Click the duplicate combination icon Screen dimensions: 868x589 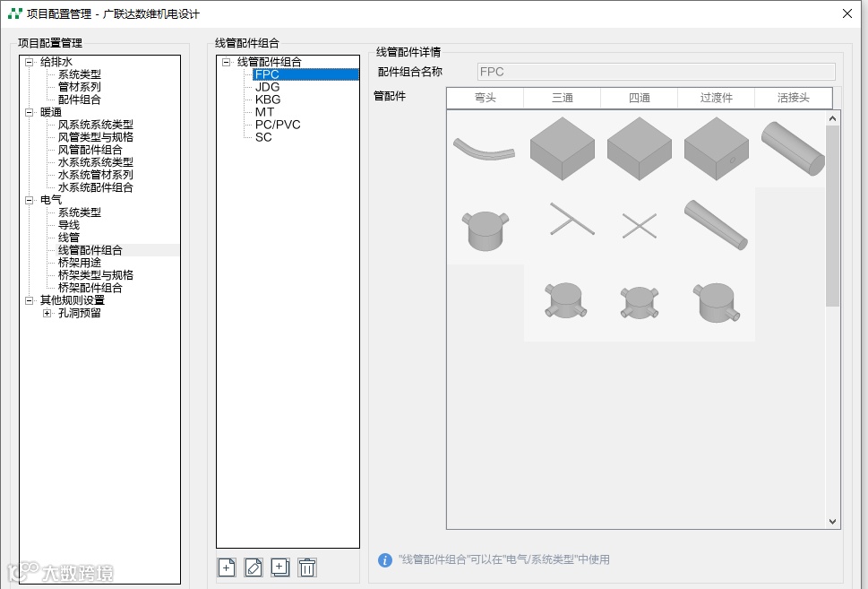(280, 567)
